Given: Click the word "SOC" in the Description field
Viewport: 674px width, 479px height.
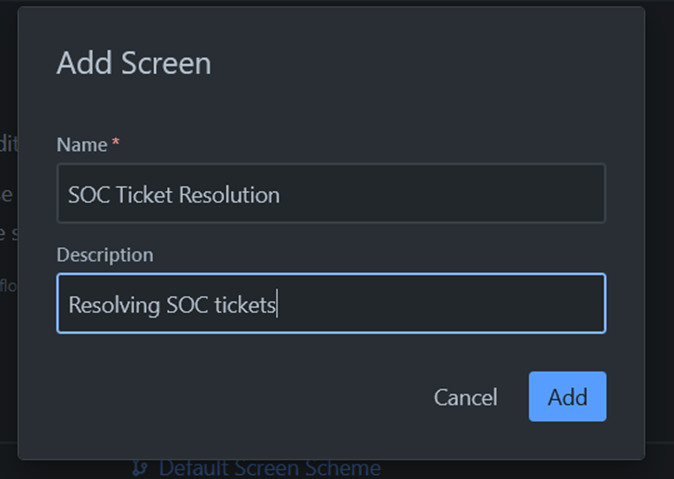Looking at the screenshot, I should pyautogui.click(x=184, y=305).
